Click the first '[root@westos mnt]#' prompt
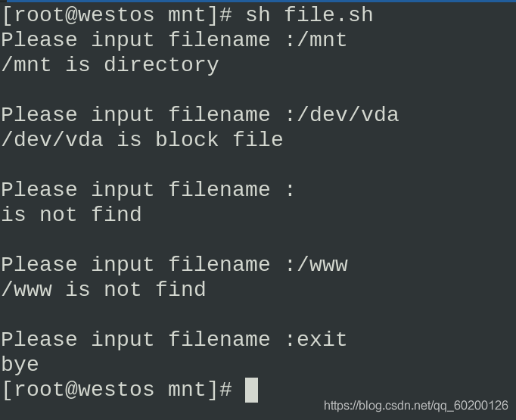The width and height of the screenshot is (516, 420). 117,15
